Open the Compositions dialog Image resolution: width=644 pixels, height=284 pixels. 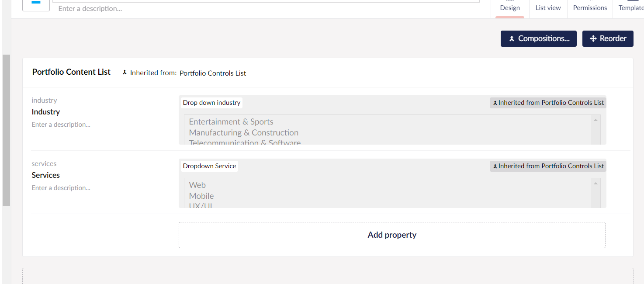(x=538, y=38)
